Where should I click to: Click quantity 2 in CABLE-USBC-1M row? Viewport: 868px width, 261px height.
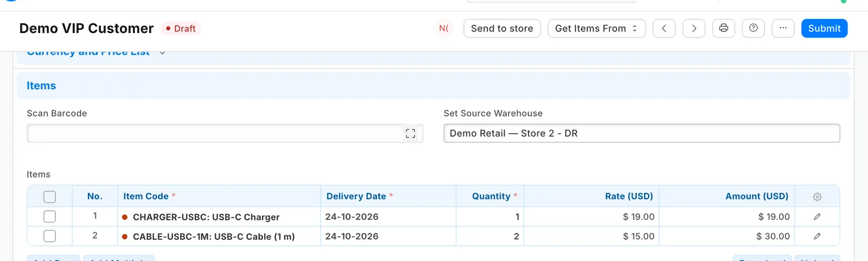(x=490, y=236)
